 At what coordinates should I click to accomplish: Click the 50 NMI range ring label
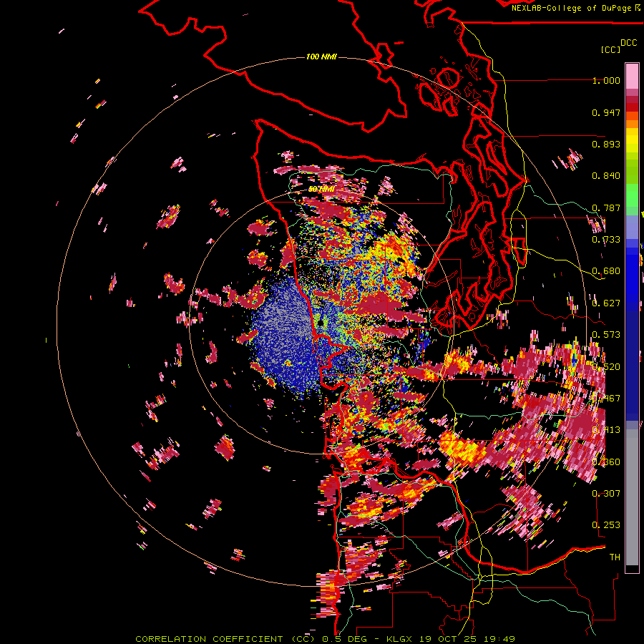point(321,190)
